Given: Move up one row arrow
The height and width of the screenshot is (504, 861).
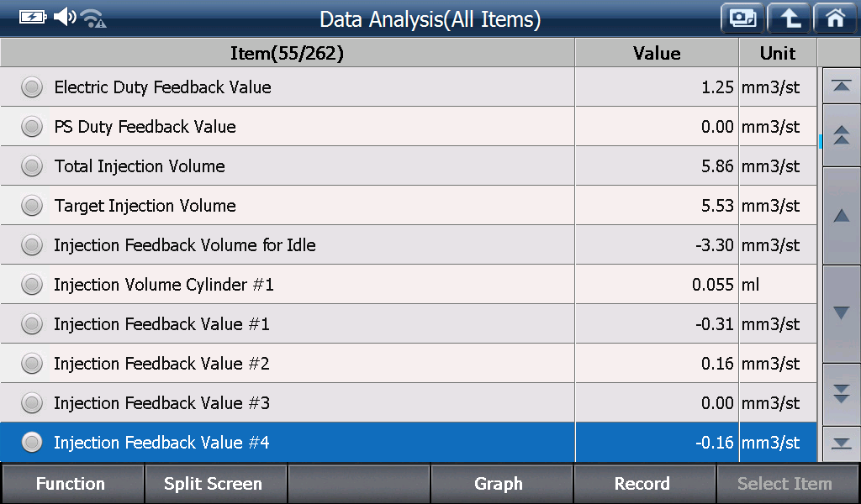Looking at the screenshot, I should tap(841, 216).
